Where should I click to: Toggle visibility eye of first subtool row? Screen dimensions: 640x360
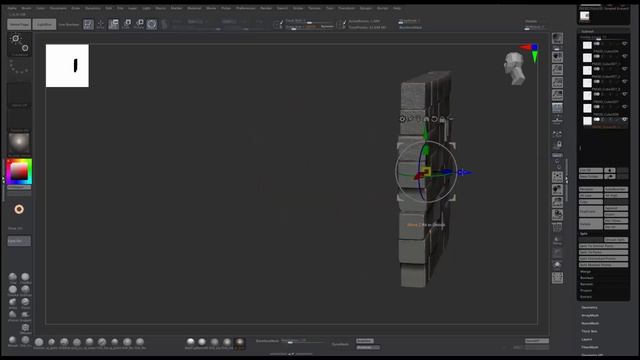(624, 44)
